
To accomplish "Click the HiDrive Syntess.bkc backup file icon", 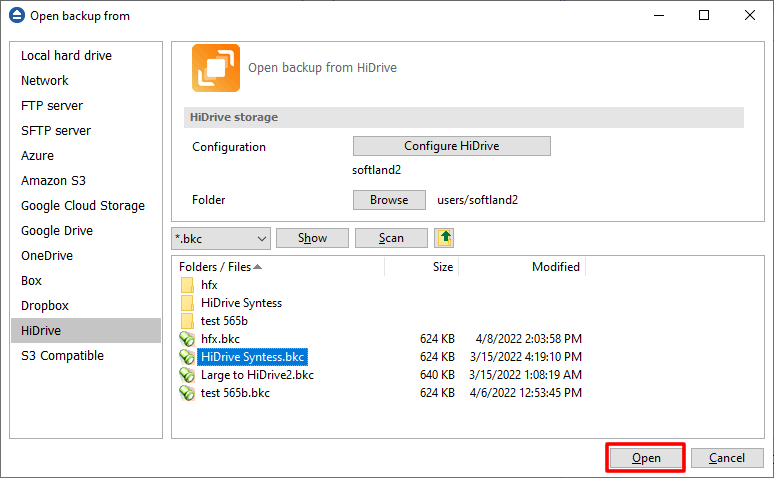I will pos(187,357).
